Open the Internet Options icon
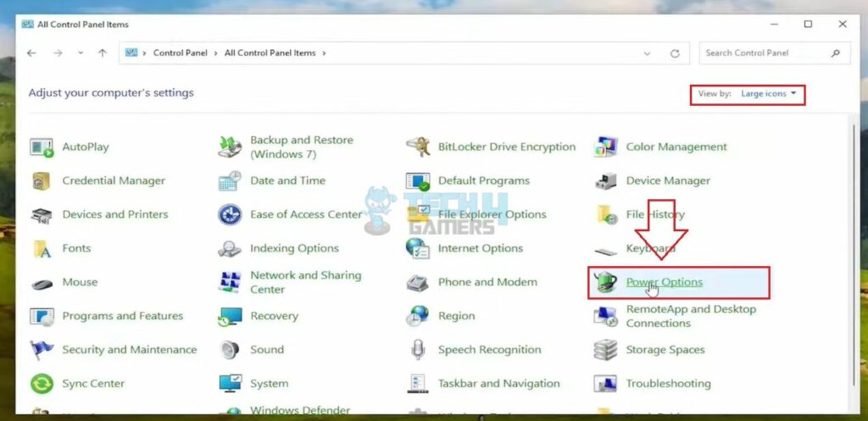Viewport: 868px width, 421px height. pos(418,248)
